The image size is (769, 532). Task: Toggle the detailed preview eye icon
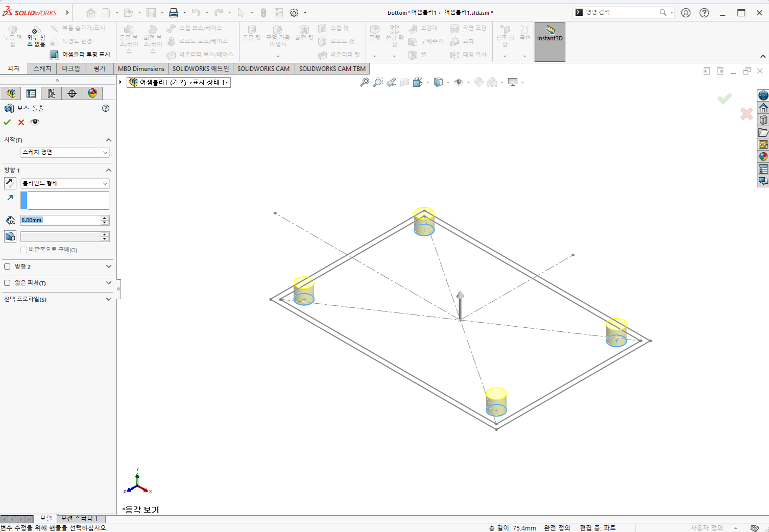tap(35, 122)
